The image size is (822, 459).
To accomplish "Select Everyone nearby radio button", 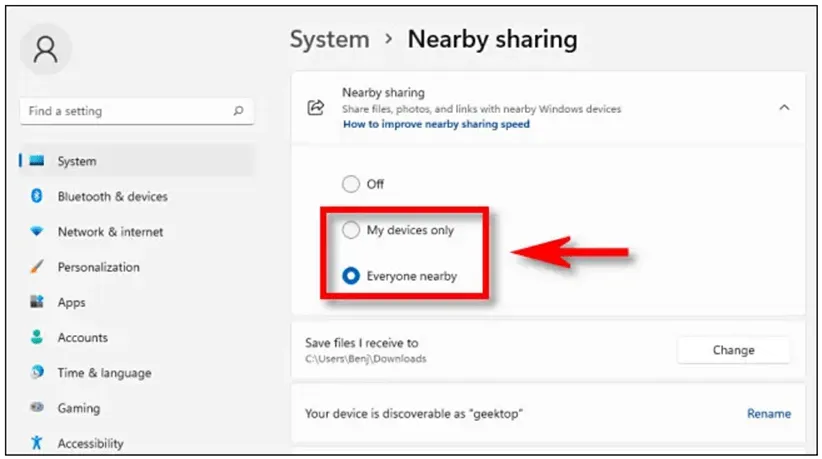I will coord(350,276).
